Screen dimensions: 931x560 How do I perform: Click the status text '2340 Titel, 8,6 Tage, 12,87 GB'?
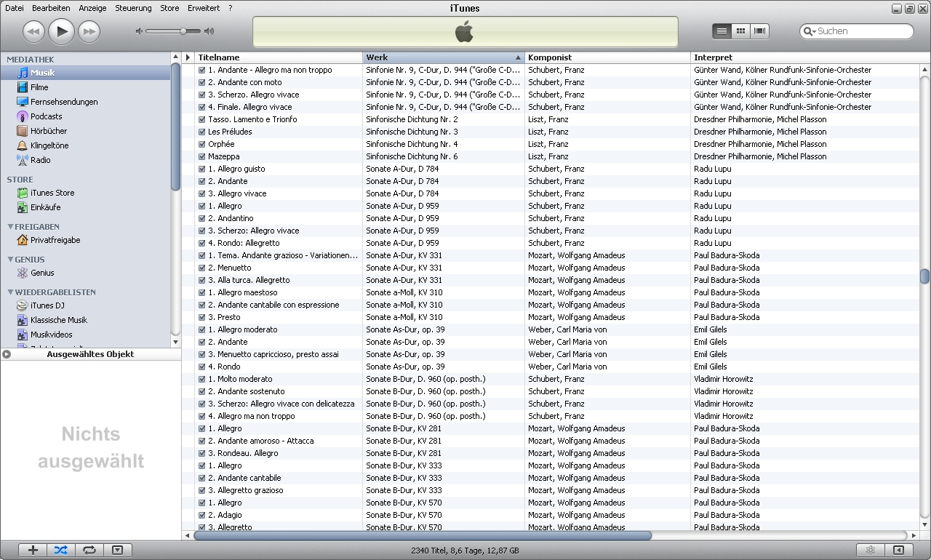(465, 551)
